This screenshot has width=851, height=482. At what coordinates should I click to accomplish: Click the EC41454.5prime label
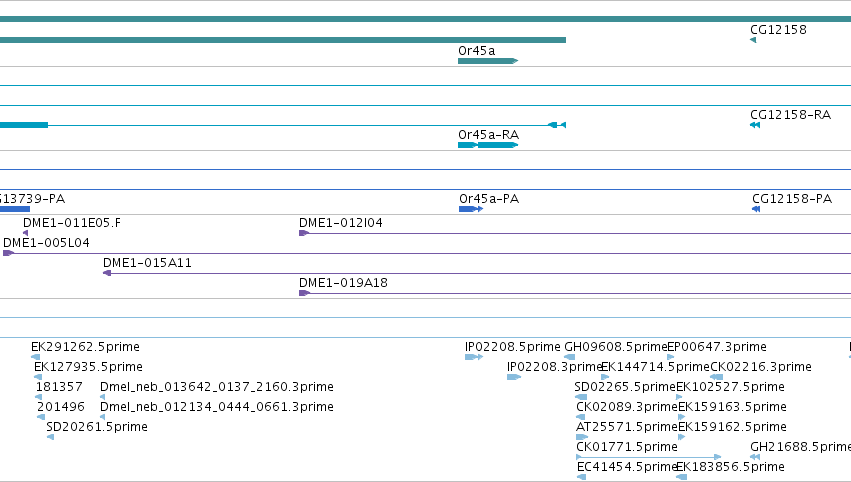626,467
